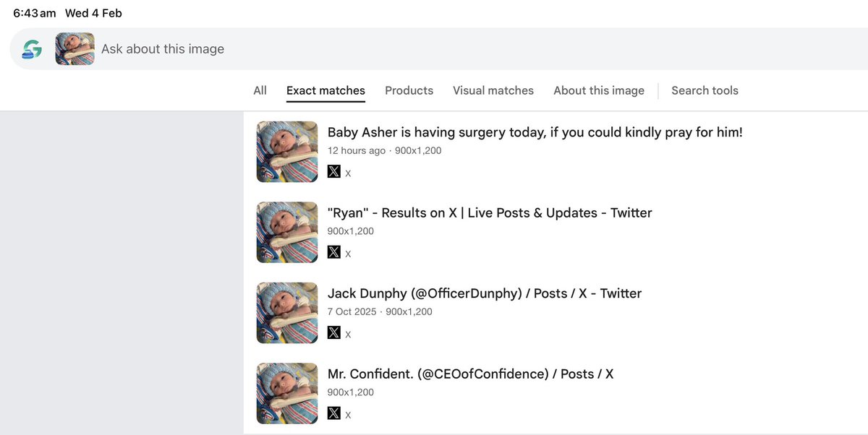The height and width of the screenshot is (435, 868).
Task: Open Jack Dunphy (@OfficerDunphy) result link
Action: [x=485, y=293]
